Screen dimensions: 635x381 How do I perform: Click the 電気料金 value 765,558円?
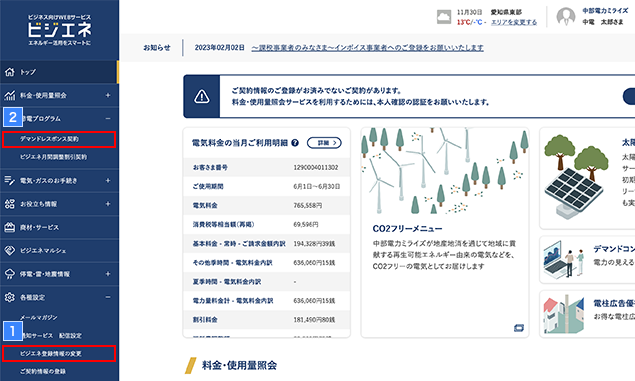[x=308, y=205]
